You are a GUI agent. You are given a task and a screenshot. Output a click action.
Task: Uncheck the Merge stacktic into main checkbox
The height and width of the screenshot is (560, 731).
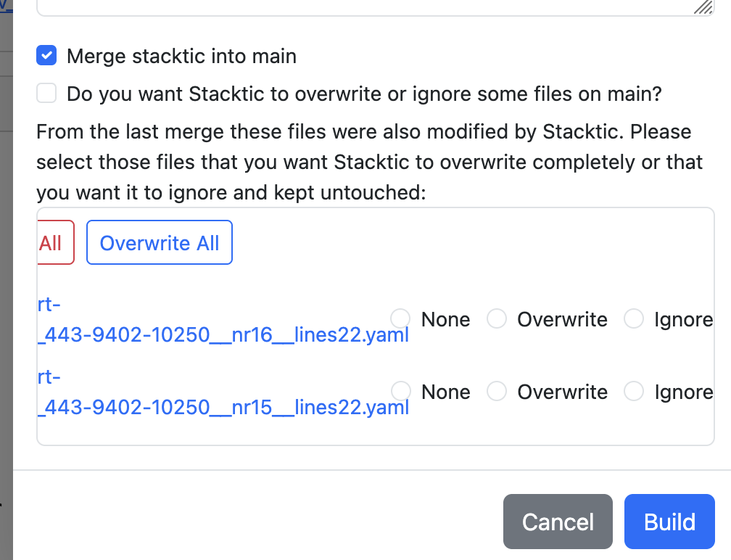pos(46,56)
